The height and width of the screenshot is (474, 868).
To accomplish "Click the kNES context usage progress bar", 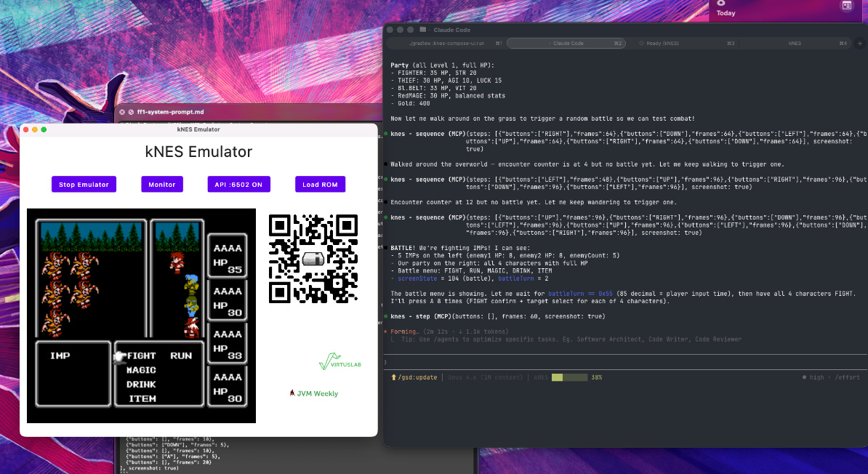I will (570, 377).
